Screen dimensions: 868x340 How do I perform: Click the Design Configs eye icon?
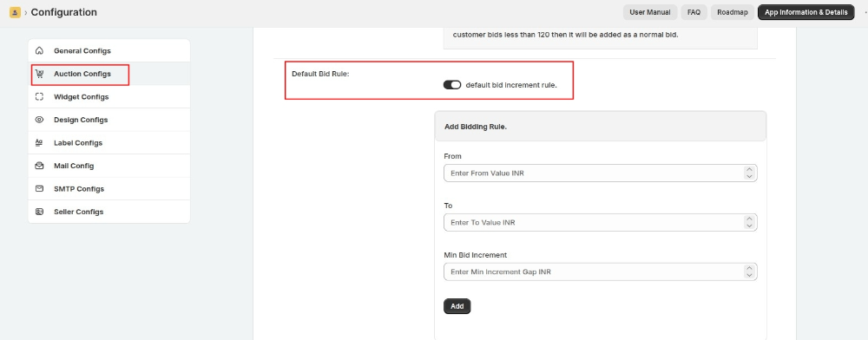point(39,120)
